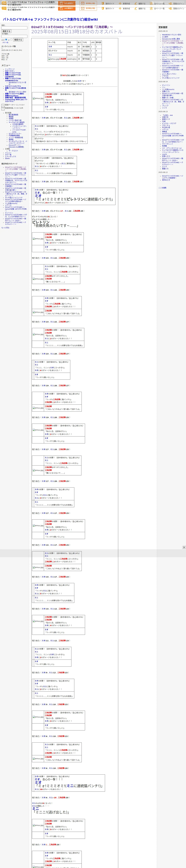Open 旧wiki sidebar link
This screenshot has height=868, width=186.
(x=7, y=158)
